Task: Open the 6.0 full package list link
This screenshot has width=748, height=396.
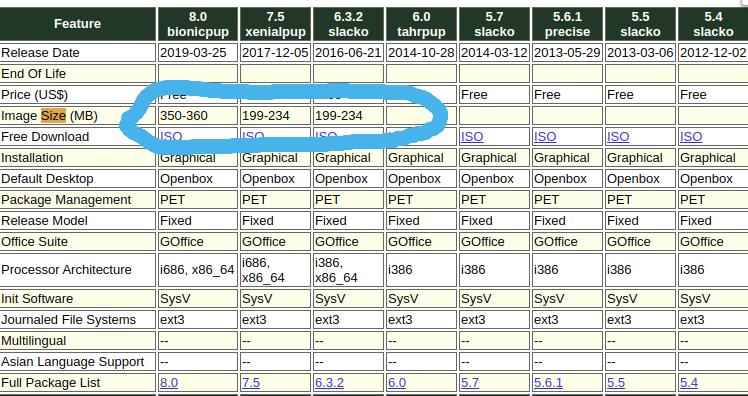Action: coord(397,383)
